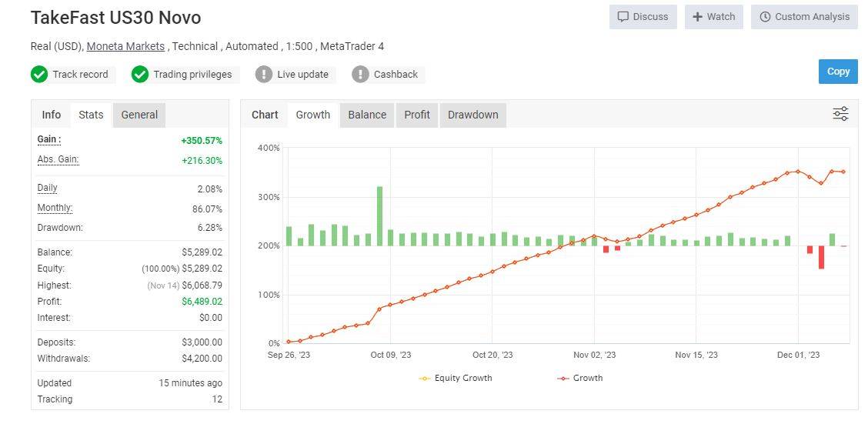Click the Cashback exclamation icon
This screenshot has height=424, width=868.
tap(360, 75)
